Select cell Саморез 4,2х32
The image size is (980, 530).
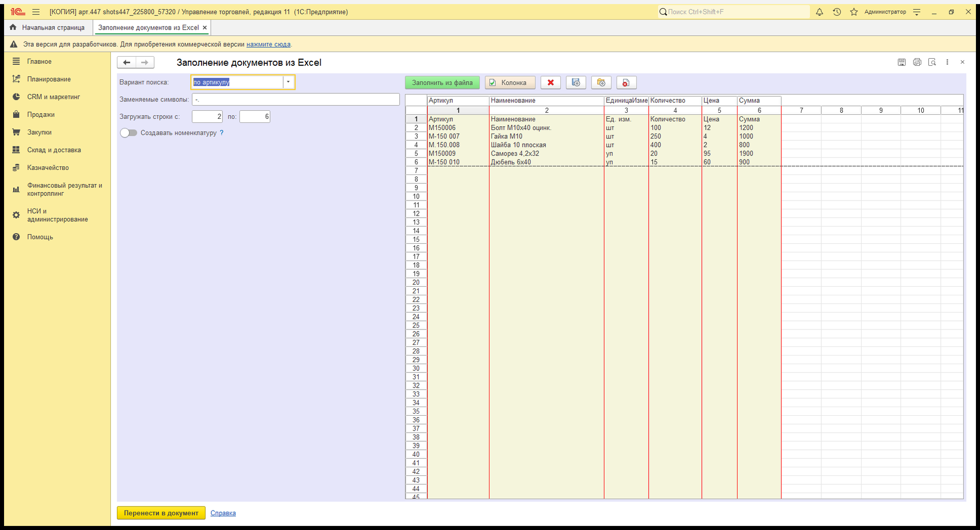click(546, 154)
